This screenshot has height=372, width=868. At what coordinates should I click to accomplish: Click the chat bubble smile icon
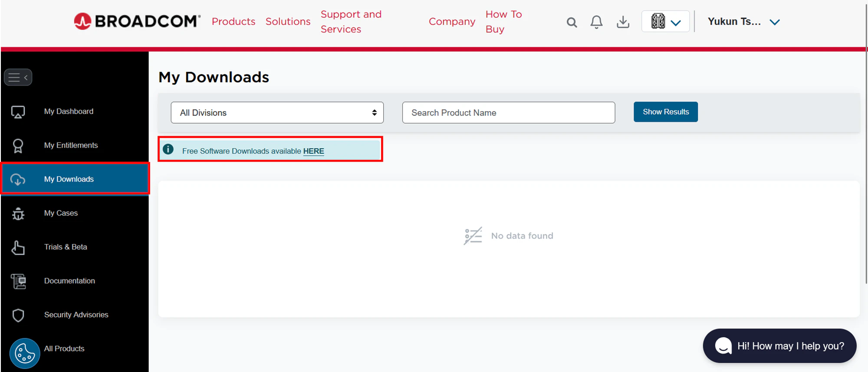coord(723,346)
